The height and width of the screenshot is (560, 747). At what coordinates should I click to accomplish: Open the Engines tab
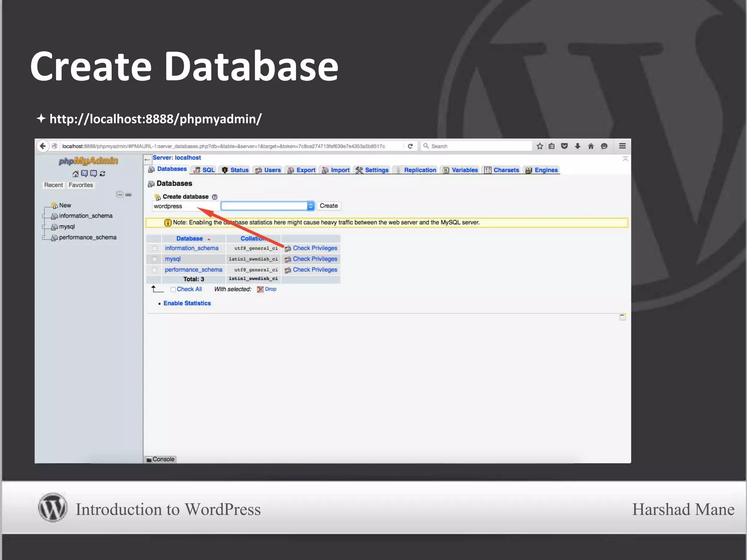click(x=542, y=170)
